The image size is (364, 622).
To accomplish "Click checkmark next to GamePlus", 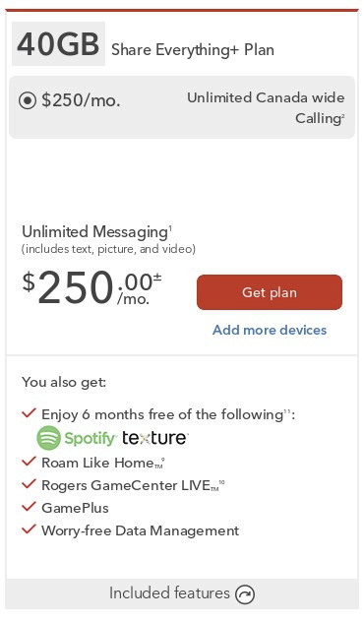I will (29, 507).
